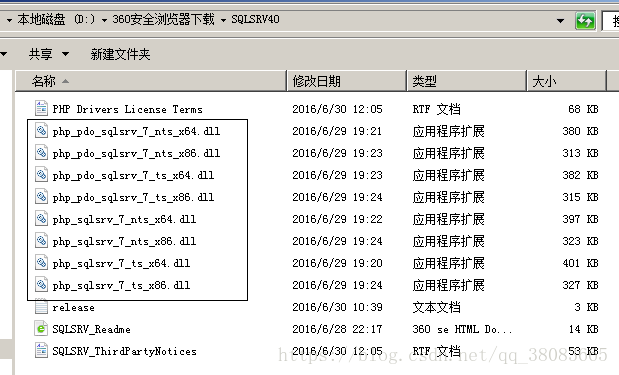Click 360安全浏览器下载 breadcrumb
The width and height of the screenshot is (619, 375).
pyautogui.click(x=163, y=19)
